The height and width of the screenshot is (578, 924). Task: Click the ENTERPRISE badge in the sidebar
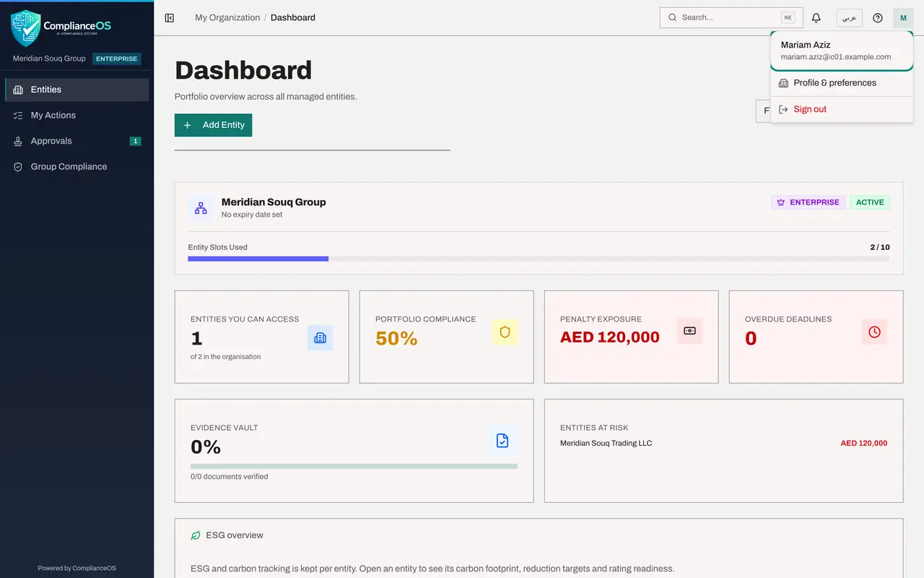117,59
